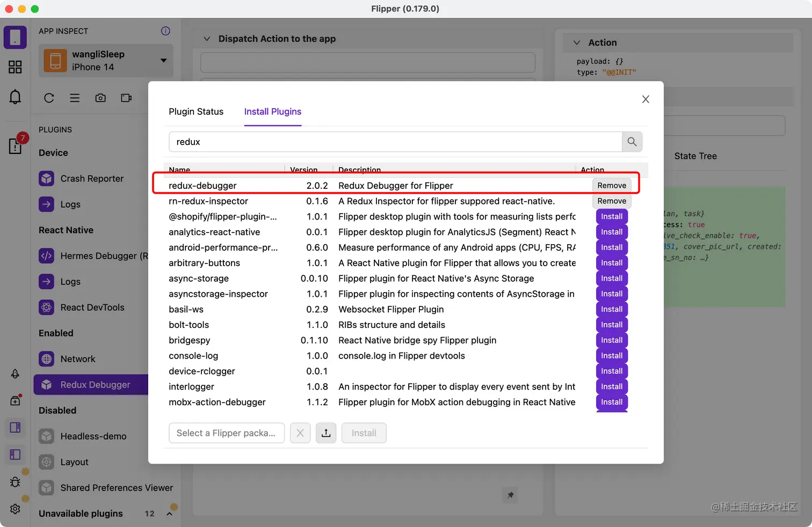Image resolution: width=812 pixels, height=527 pixels.
Task: Click the disabled Install package button
Action: pos(364,433)
